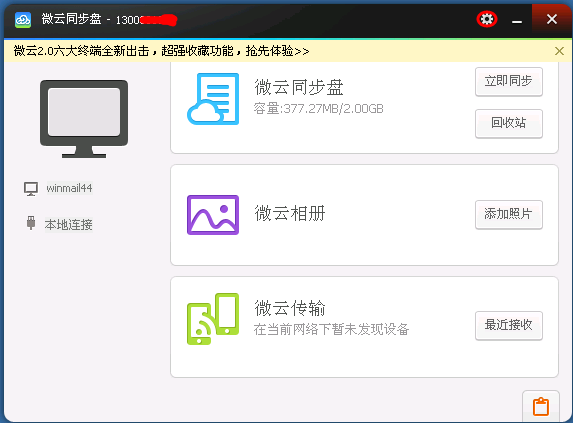Click the green 微云传输 devices icon
The height and width of the screenshot is (423, 573).
tap(213, 319)
